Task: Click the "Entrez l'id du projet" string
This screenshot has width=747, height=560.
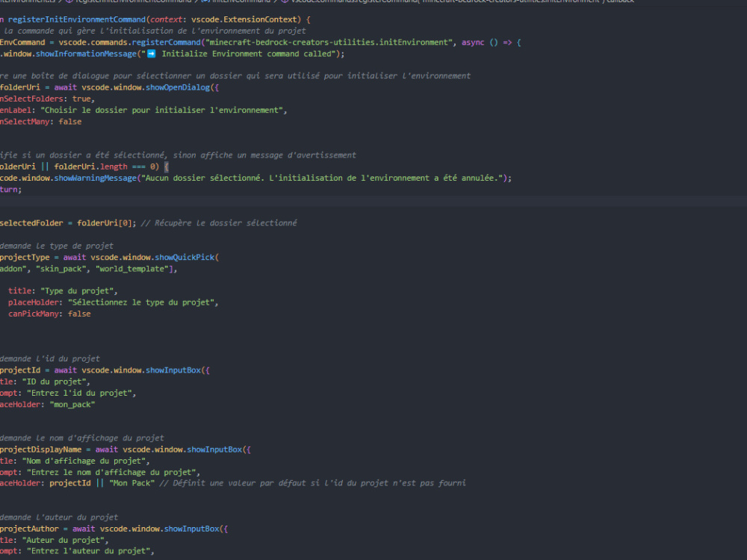Action: pyautogui.click(x=79, y=393)
